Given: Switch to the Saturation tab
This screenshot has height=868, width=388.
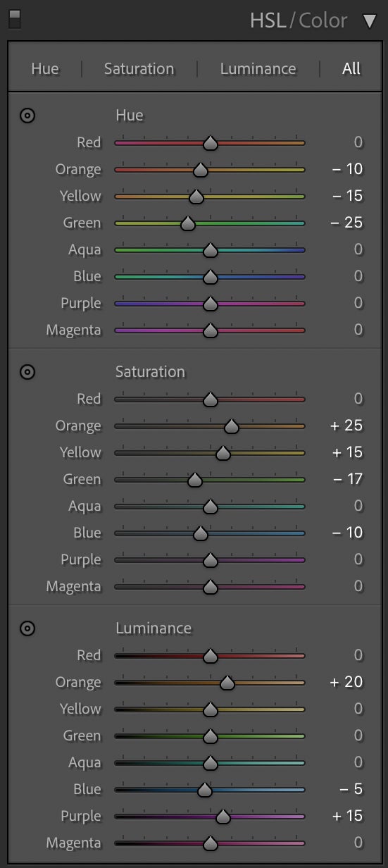Looking at the screenshot, I should tap(139, 69).
